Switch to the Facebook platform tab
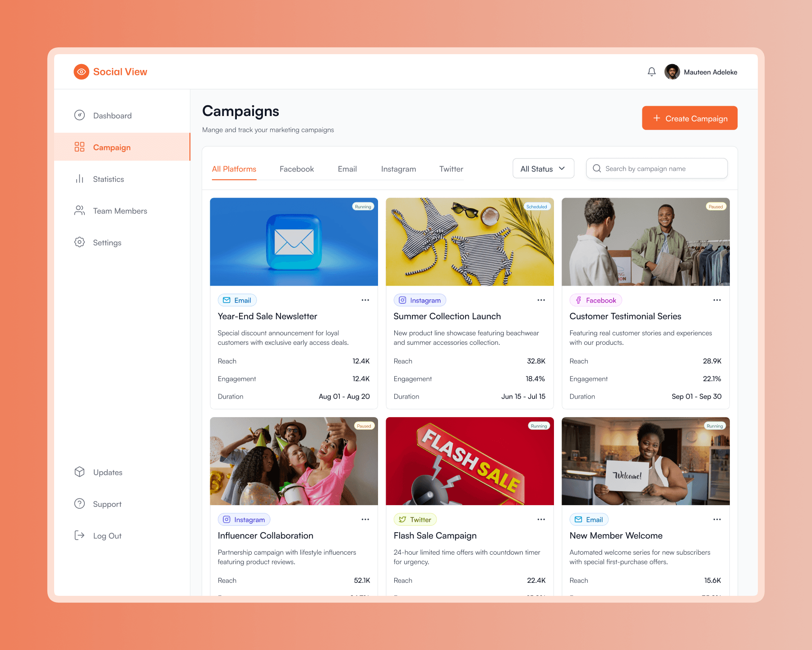812x650 pixels. (x=296, y=169)
